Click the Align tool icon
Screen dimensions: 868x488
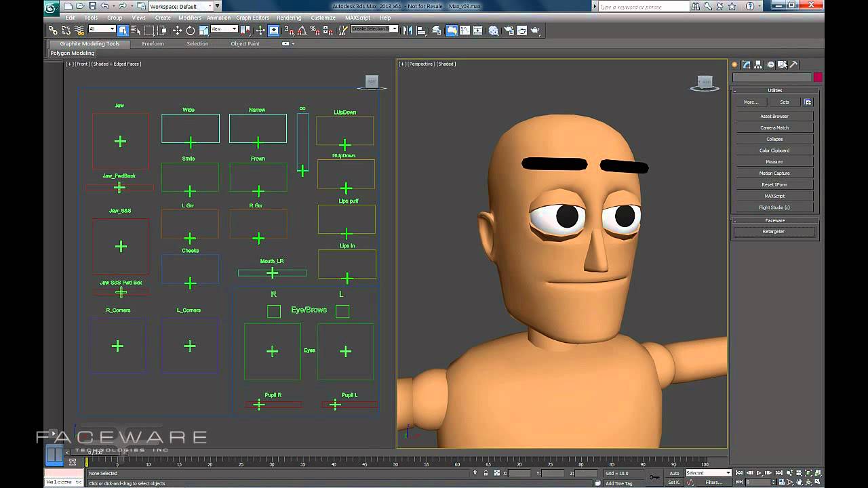(422, 30)
